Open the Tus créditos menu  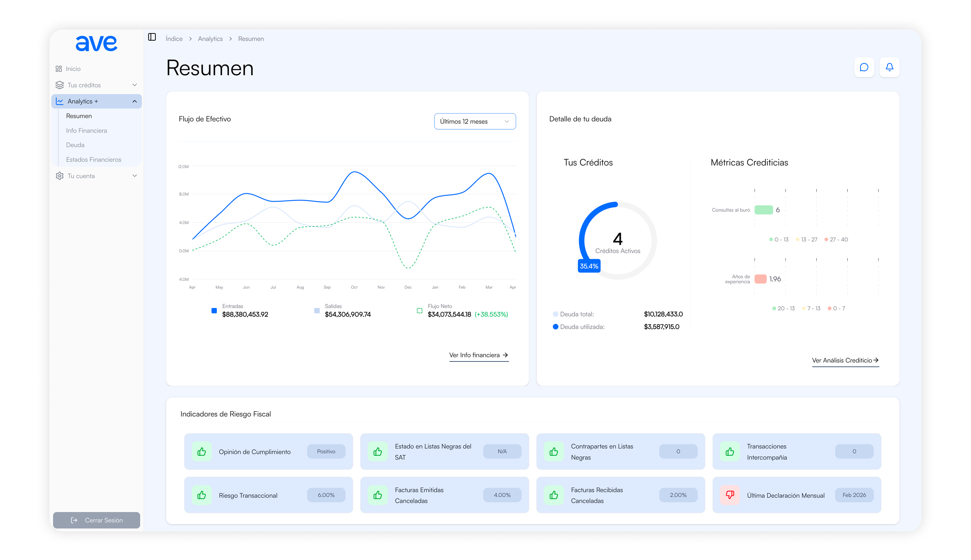[97, 85]
